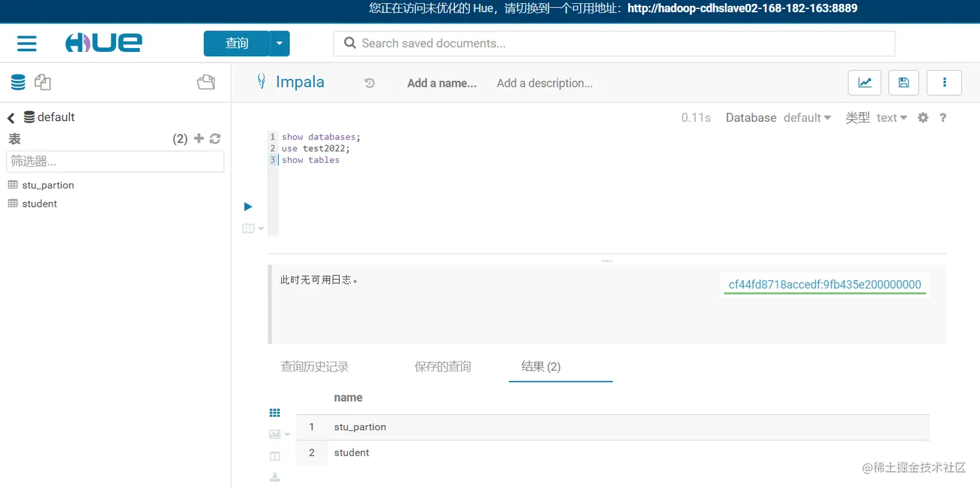Screen dimensions: 980x488
Task: Refresh the tables list
Action: click(215, 139)
